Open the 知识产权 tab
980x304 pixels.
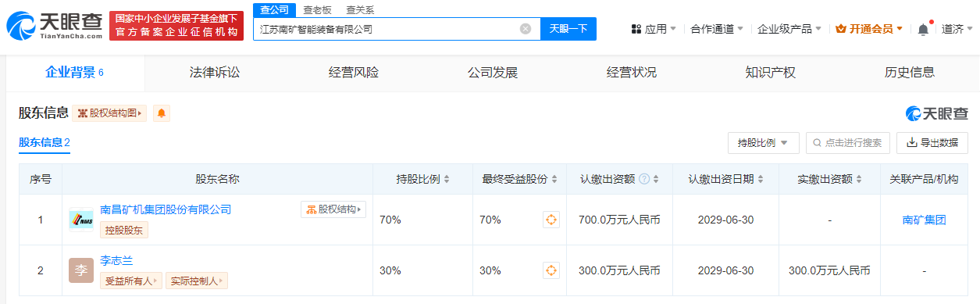pos(771,73)
